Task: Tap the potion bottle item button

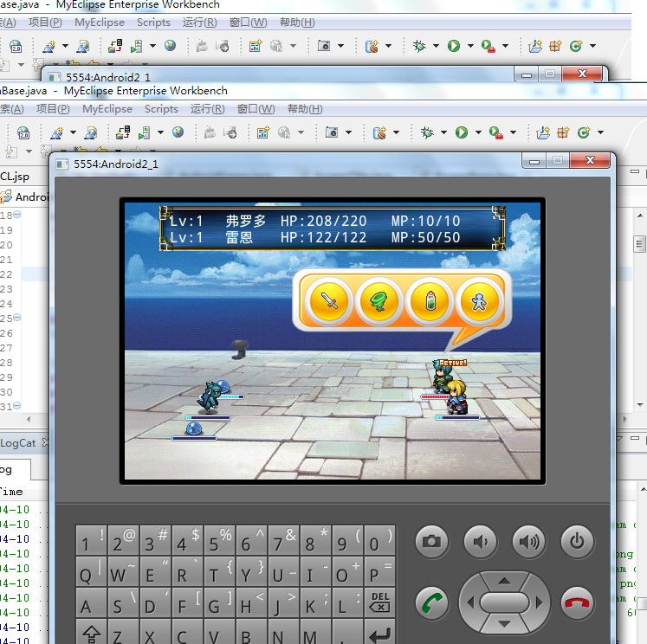Action: point(430,302)
